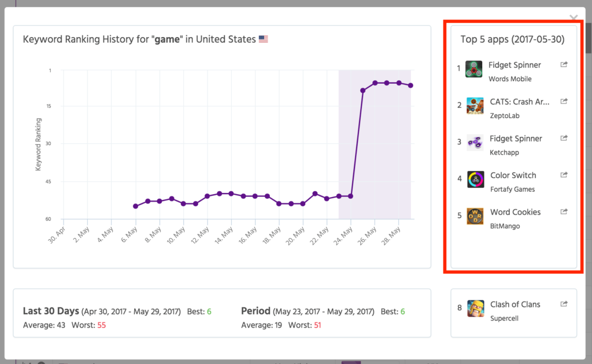The height and width of the screenshot is (364, 592).
Task: Open external link for Word Cookies
Action: click(x=564, y=211)
